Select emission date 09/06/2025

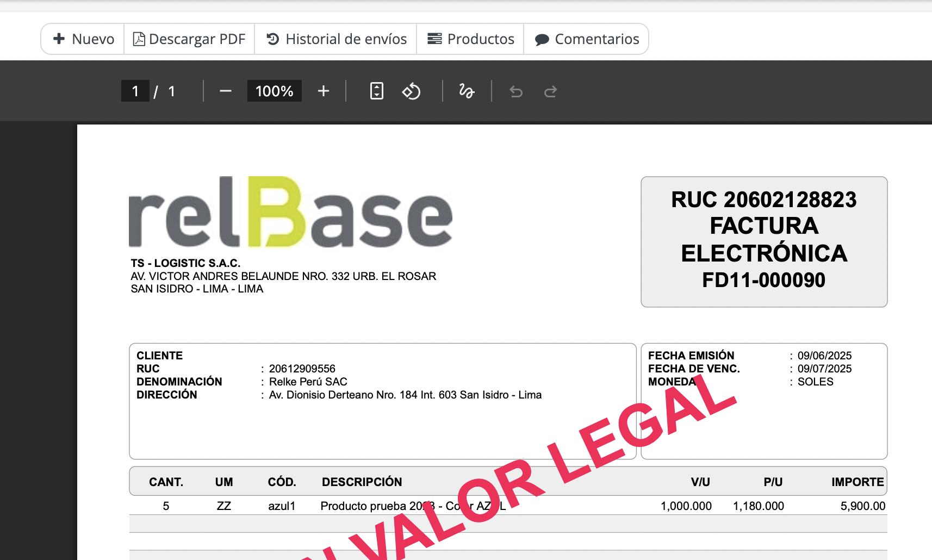tap(824, 356)
